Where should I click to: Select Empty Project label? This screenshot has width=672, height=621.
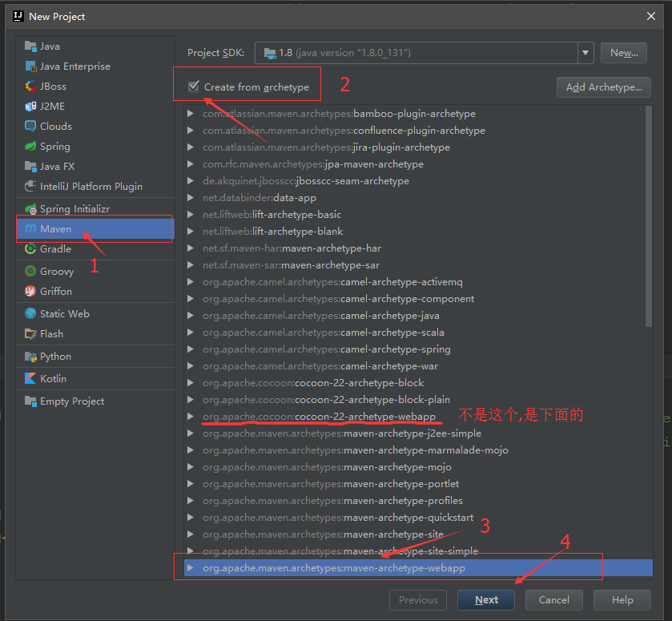[x=72, y=401]
